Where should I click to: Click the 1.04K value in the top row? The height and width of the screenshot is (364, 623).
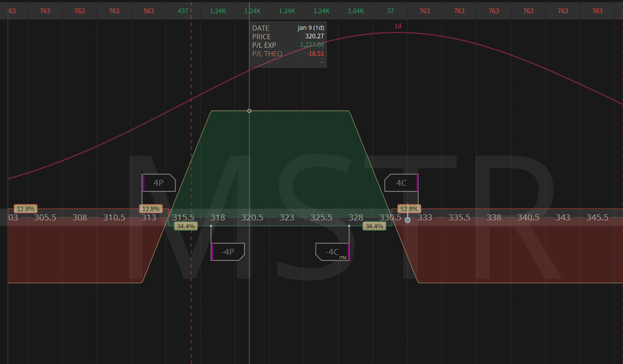coord(356,11)
